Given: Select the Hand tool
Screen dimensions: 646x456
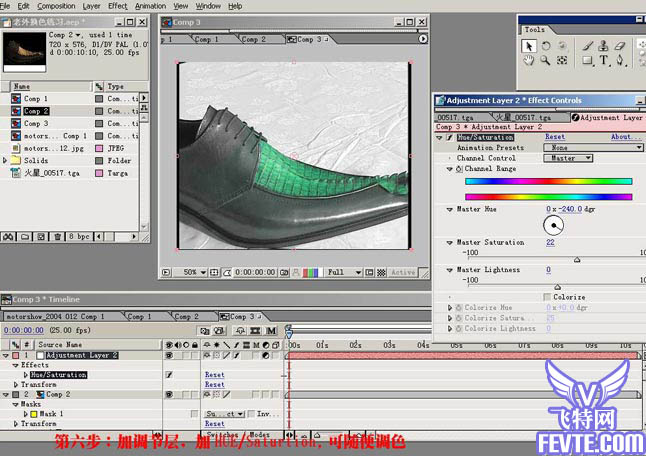Looking at the screenshot, I should pos(529,61).
